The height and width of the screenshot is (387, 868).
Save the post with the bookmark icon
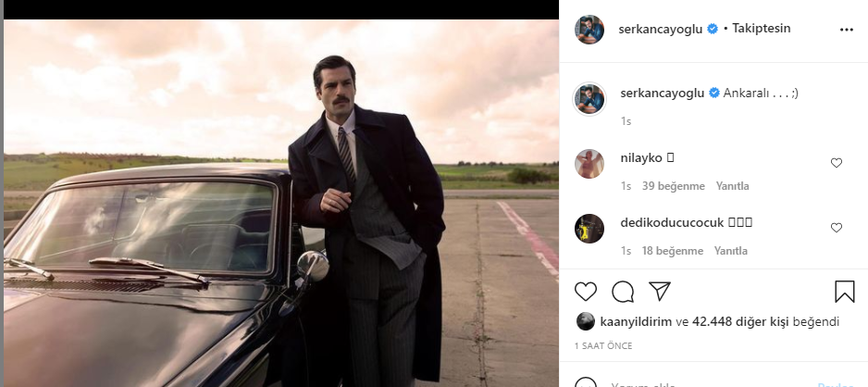(x=845, y=292)
